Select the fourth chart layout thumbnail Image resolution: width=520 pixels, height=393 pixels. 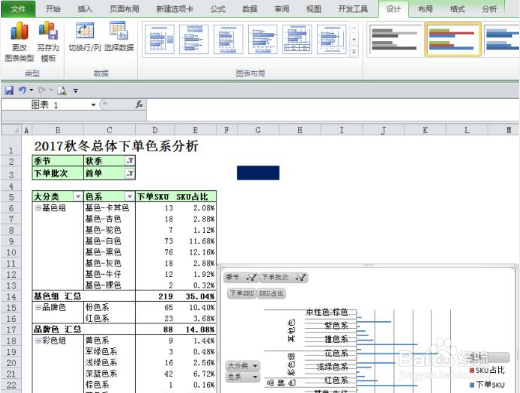coord(263,39)
